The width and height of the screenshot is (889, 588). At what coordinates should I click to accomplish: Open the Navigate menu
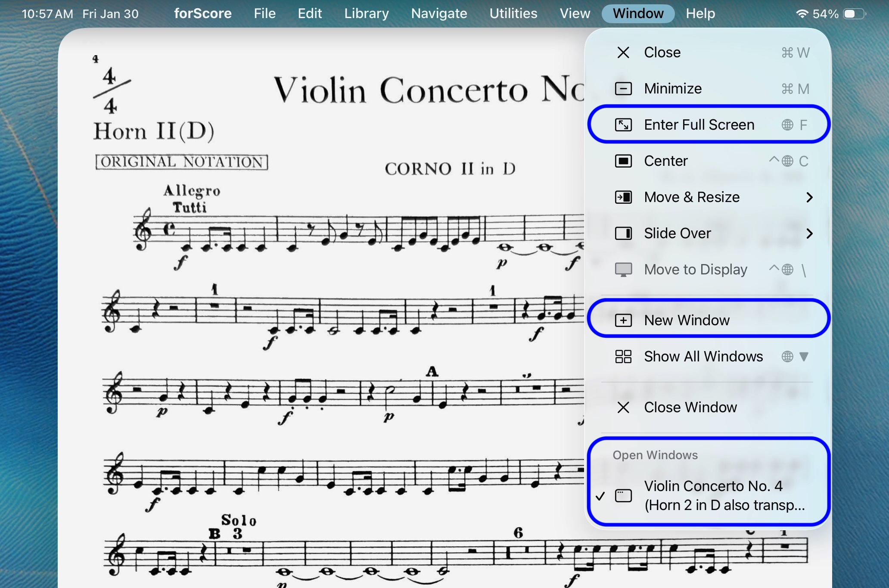[439, 14]
